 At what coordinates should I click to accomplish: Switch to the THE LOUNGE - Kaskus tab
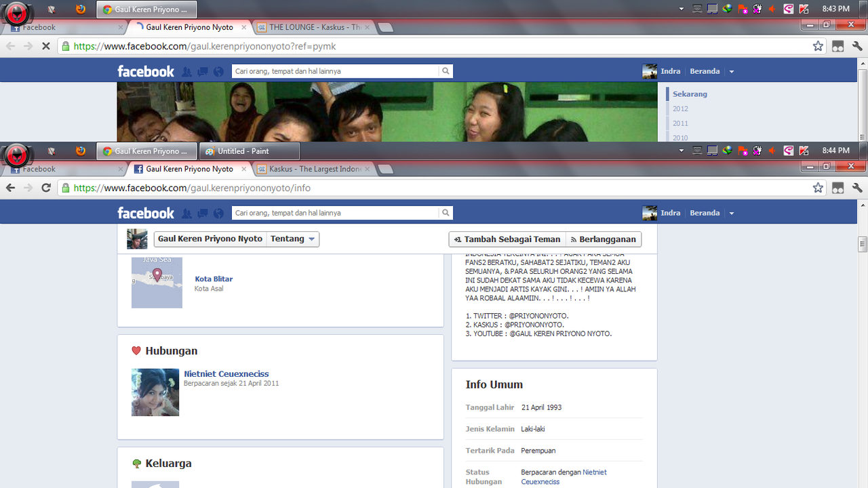click(x=313, y=27)
